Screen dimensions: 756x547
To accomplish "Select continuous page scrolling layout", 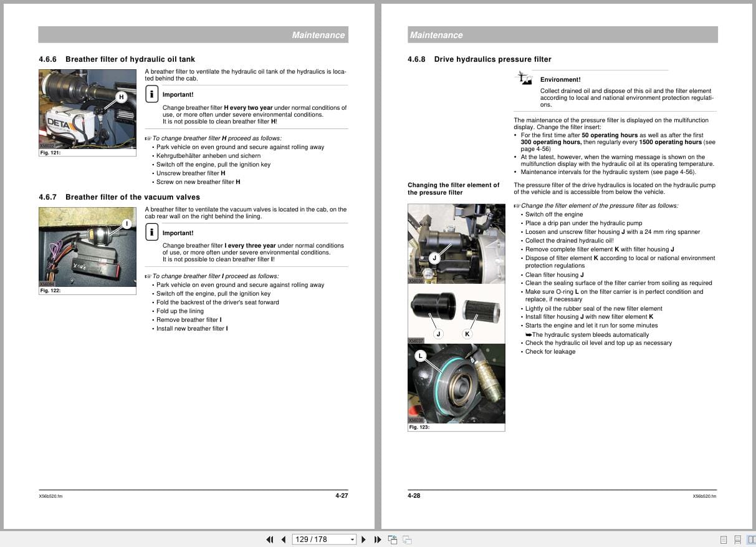I will (737, 540).
